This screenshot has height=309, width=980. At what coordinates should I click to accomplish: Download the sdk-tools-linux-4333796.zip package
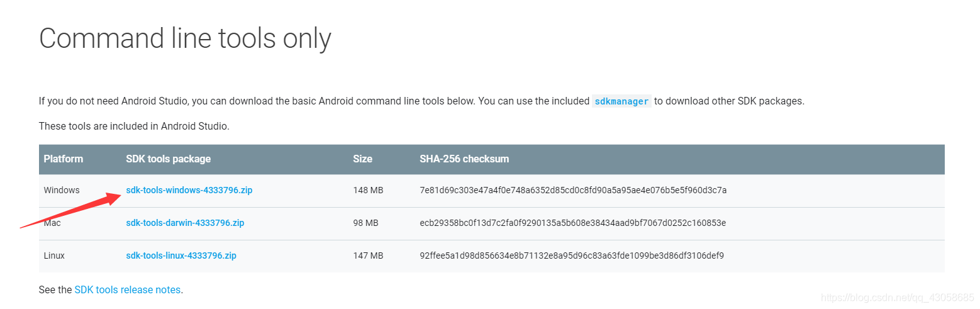181,256
